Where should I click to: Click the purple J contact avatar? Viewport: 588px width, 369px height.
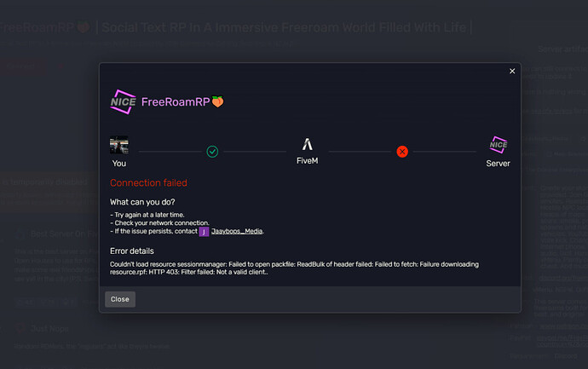click(x=204, y=232)
